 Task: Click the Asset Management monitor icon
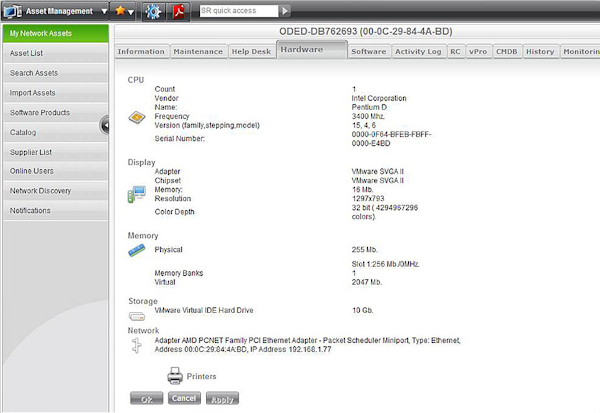[x=13, y=11]
